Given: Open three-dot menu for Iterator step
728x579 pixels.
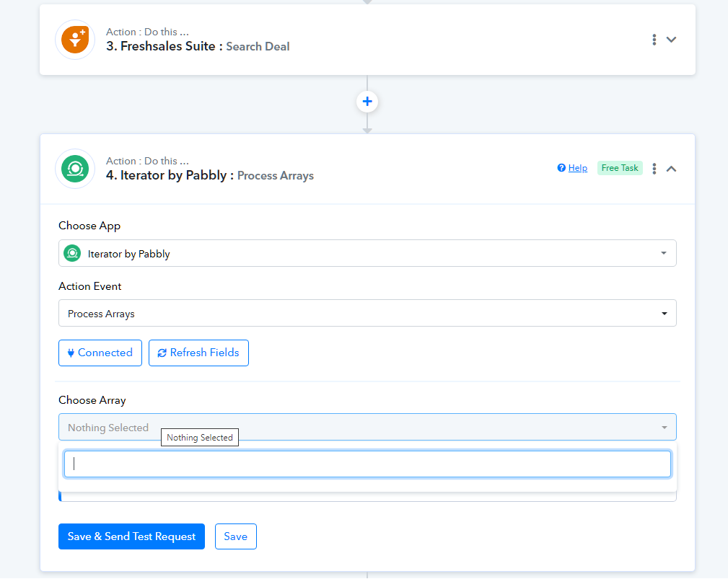Looking at the screenshot, I should (x=654, y=169).
